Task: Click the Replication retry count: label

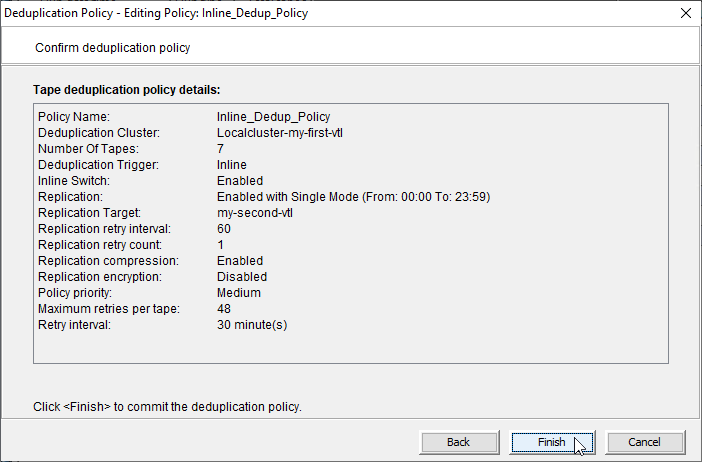Action: coord(100,245)
